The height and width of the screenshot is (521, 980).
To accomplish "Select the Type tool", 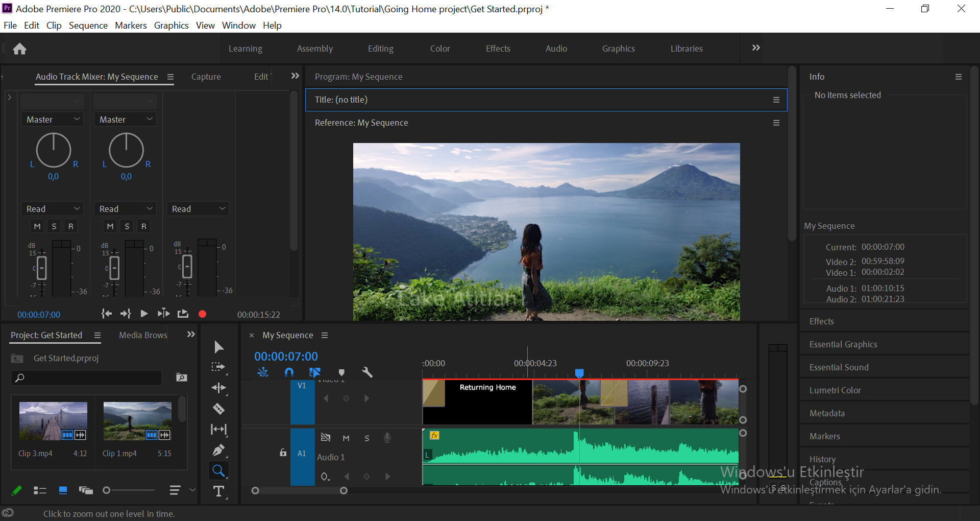I will pyautogui.click(x=218, y=491).
